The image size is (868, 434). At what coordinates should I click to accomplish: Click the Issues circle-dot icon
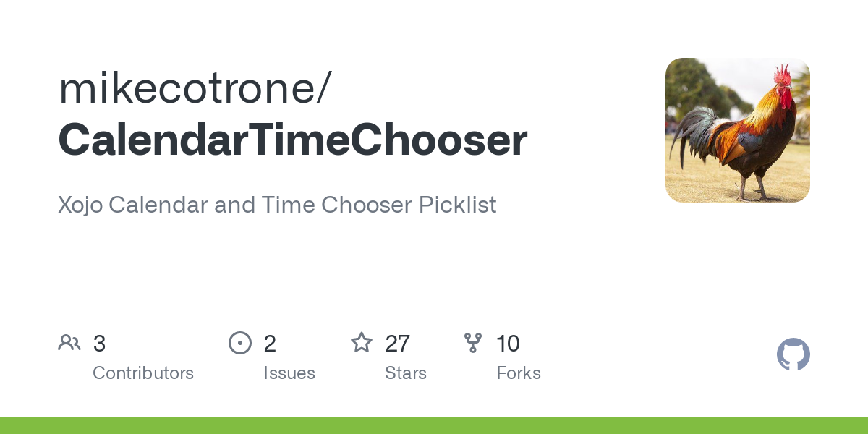point(240,343)
